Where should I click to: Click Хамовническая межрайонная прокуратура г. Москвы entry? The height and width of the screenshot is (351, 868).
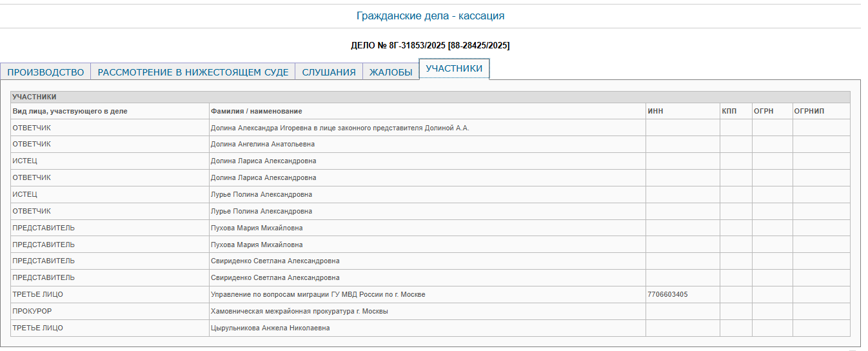pos(299,312)
